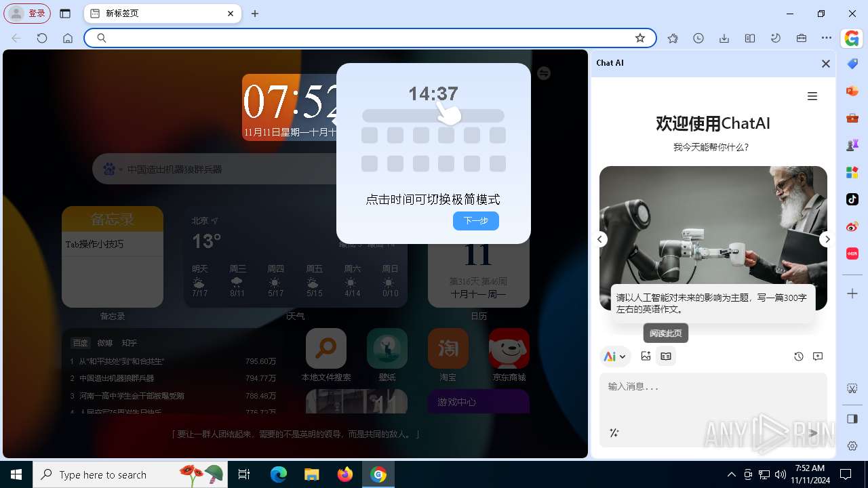The width and height of the screenshot is (868, 488).
Task: Open the orange toolbox sidebar icon
Action: tap(852, 118)
